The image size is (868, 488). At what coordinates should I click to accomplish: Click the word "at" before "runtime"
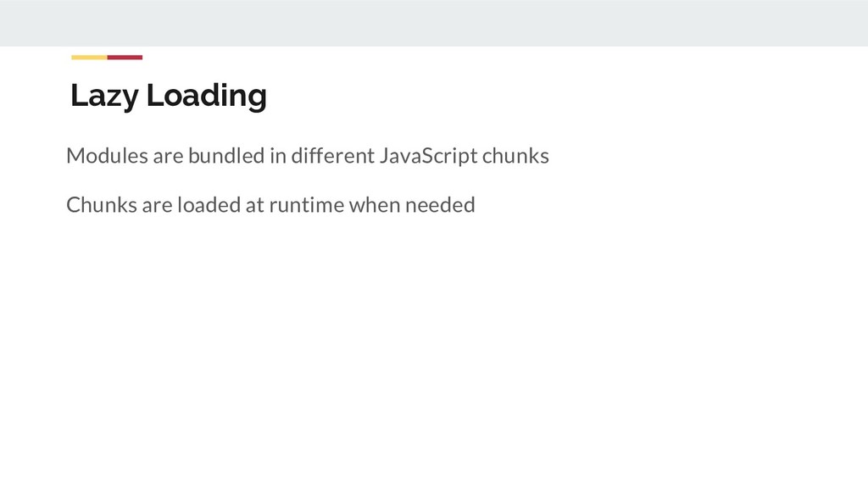click(254, 205)
